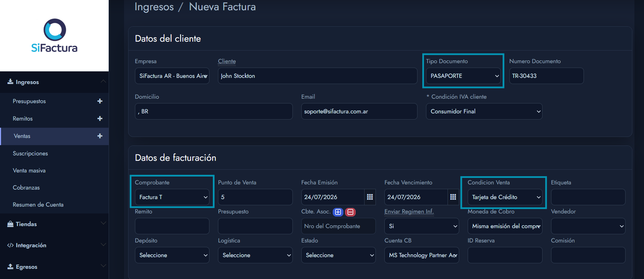Open the Logística Seleccione dropdown
The width and height of the screenshot is (644, 279).
pos(255,255)
